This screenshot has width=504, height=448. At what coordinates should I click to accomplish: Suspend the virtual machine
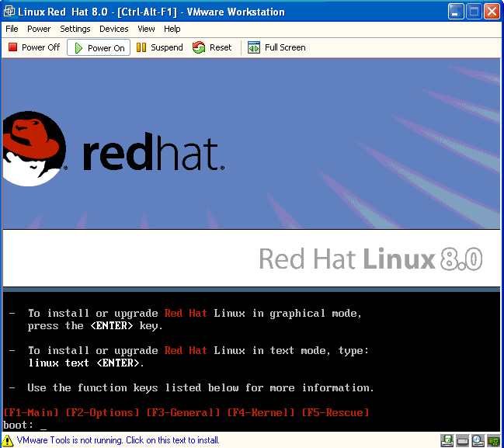click(x=159, y=47)
